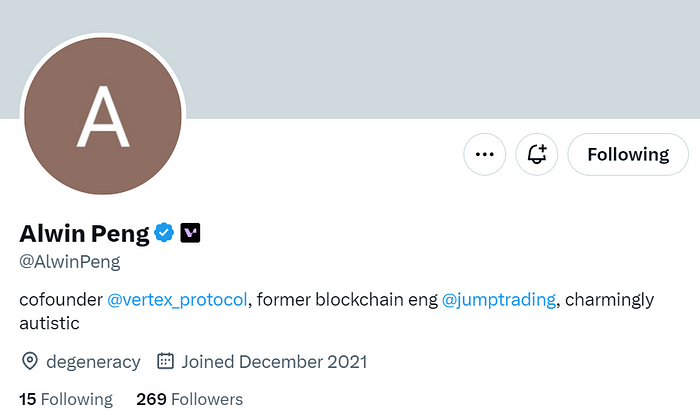The height and width of the screenshot is (415, 700).
Task: Click the word "cofounder" in the bio
Action: [x=60, y=299]
